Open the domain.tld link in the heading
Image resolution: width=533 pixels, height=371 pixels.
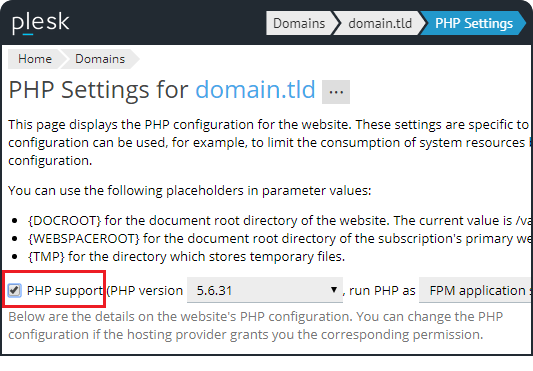click(255, 90)
